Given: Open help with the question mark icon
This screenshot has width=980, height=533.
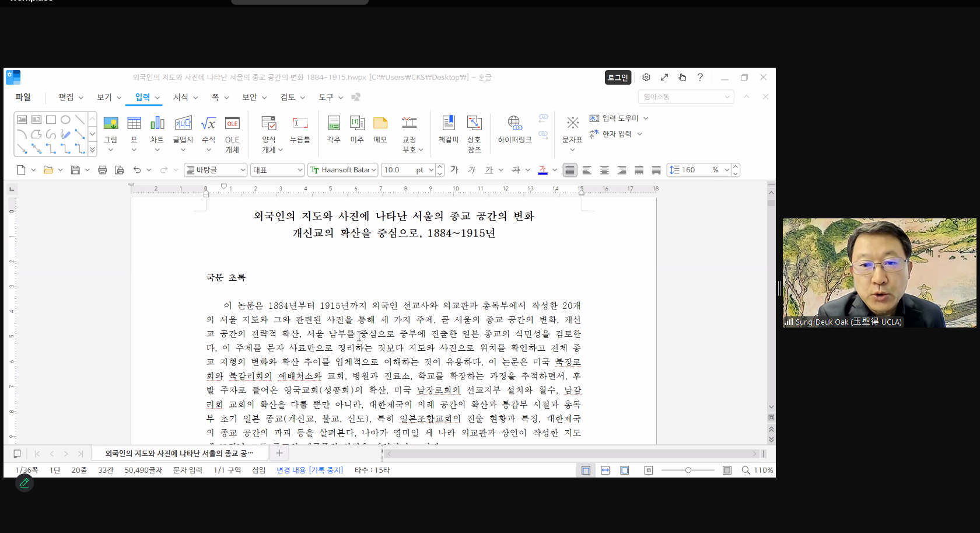Looking at the screenshot, I should click(700, 77).
